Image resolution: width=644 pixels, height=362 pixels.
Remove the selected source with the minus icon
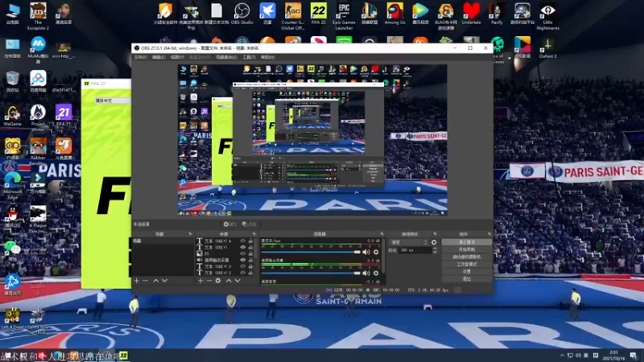click(209, 281)
